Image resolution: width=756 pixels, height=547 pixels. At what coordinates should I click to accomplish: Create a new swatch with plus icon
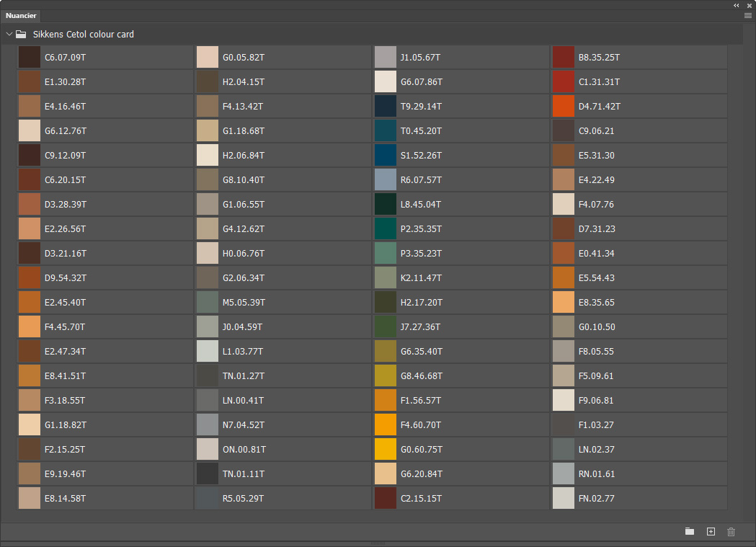click(x=711, y=531)
